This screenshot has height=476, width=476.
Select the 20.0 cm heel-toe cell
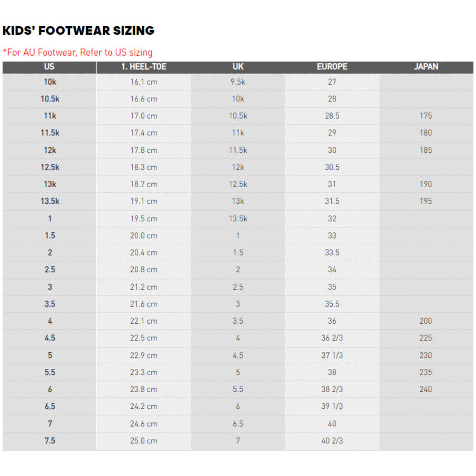coord(143,236)
